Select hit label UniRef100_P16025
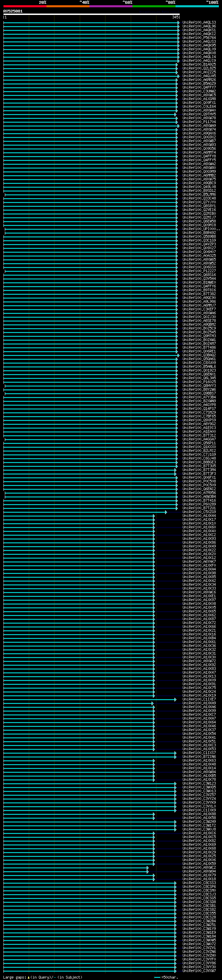This screenshot has height=980, width=222. 199,382
